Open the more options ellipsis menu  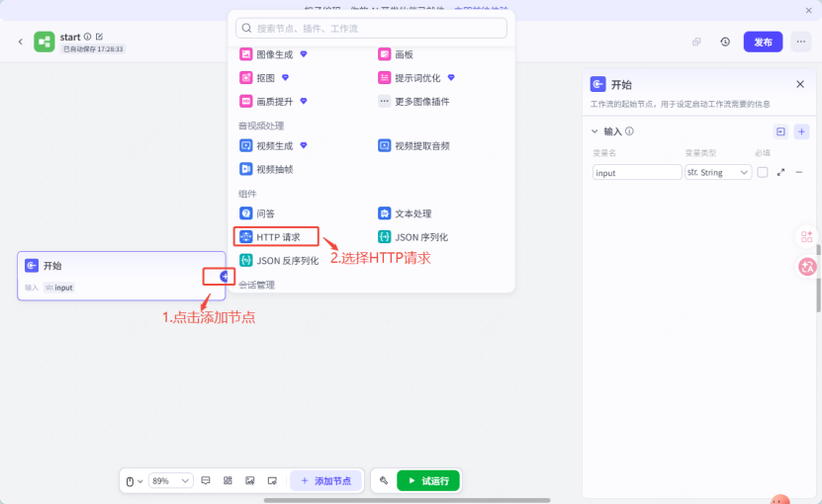(800, 42)
